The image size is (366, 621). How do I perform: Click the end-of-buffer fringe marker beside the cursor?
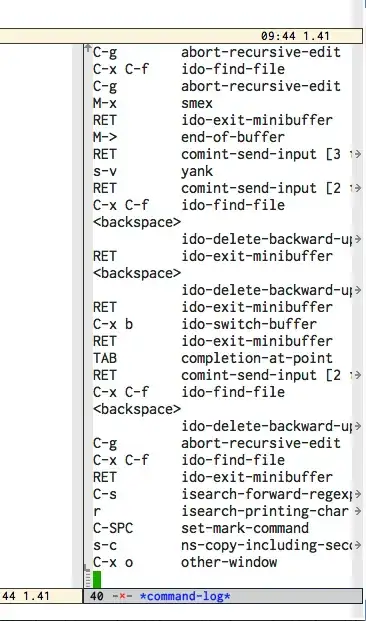(88, 577)
